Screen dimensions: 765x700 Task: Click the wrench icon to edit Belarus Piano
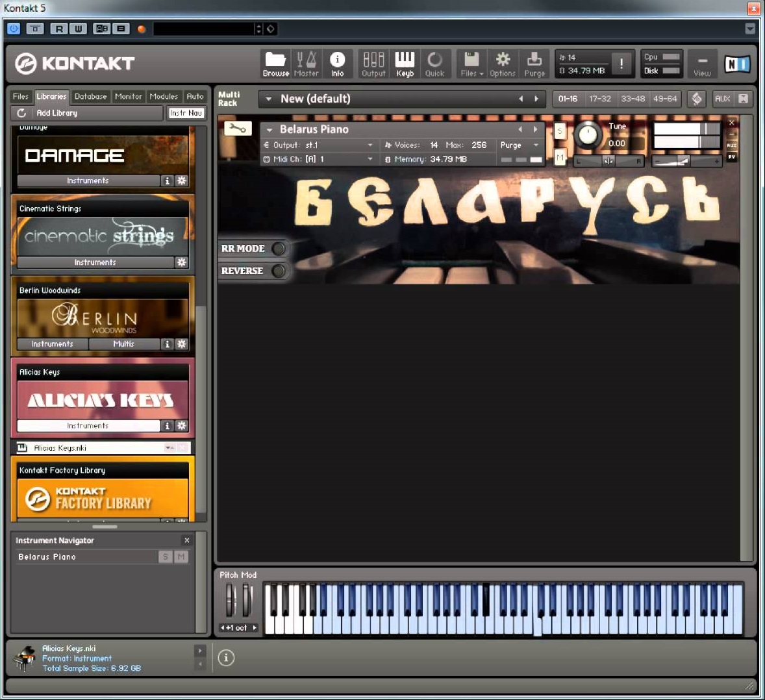pyautogui.click(x=238, y=129)
